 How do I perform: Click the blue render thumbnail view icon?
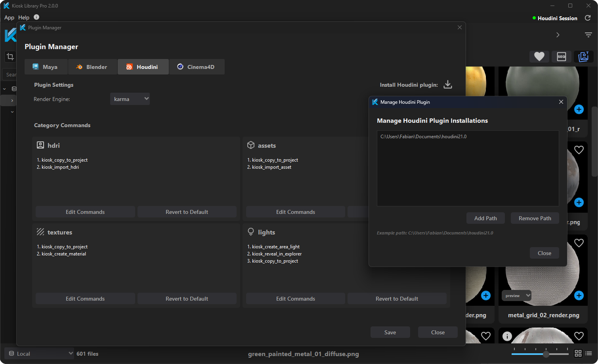click(x=583, y=57)
